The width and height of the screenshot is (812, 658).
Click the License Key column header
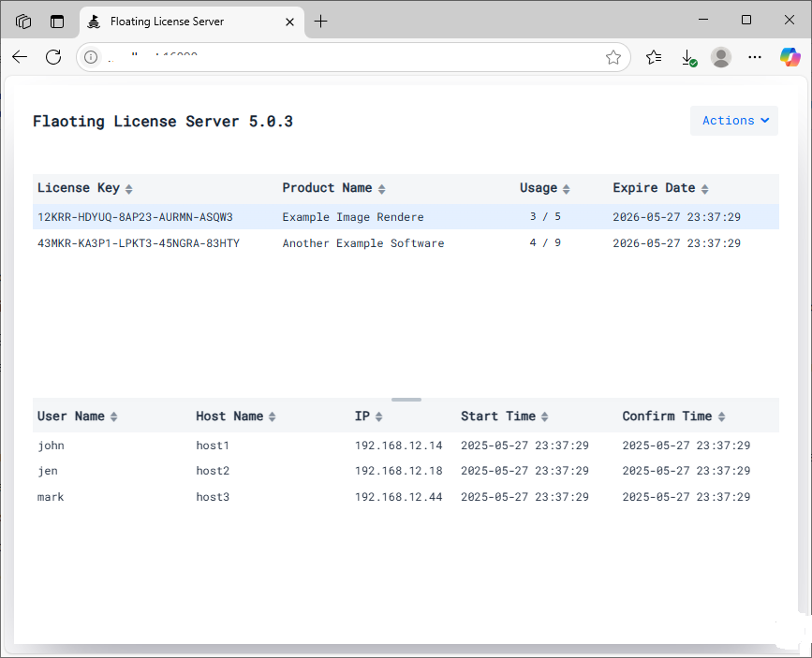[x=78, y=188]
